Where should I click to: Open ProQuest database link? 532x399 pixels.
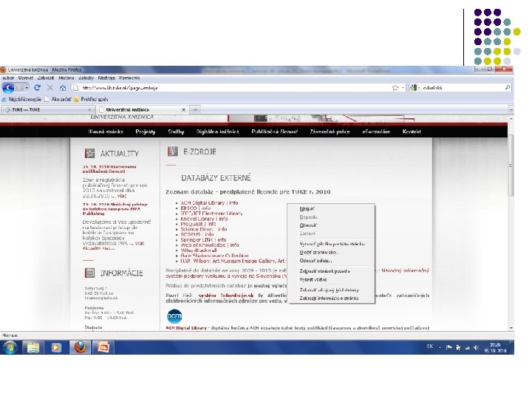click(x=191, y=224)
